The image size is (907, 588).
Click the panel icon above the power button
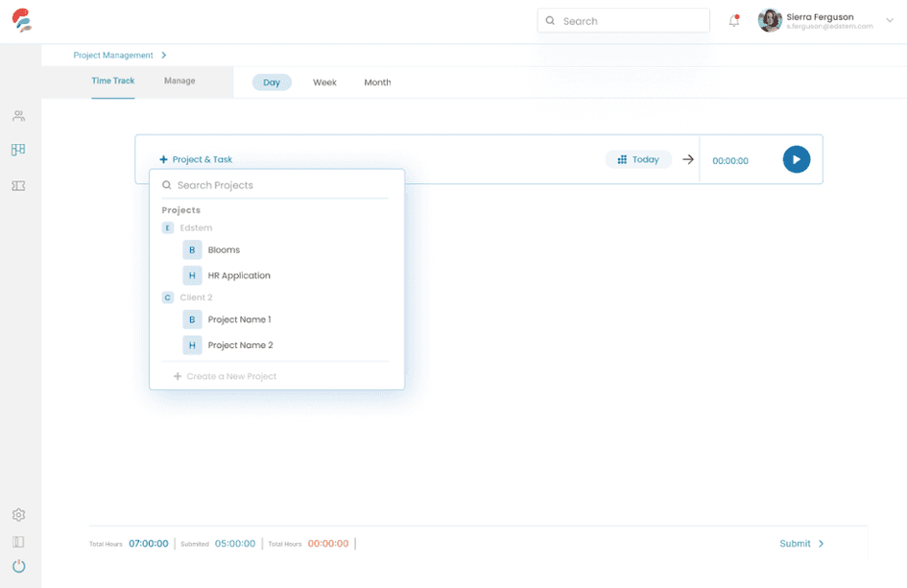coord(18,540)
